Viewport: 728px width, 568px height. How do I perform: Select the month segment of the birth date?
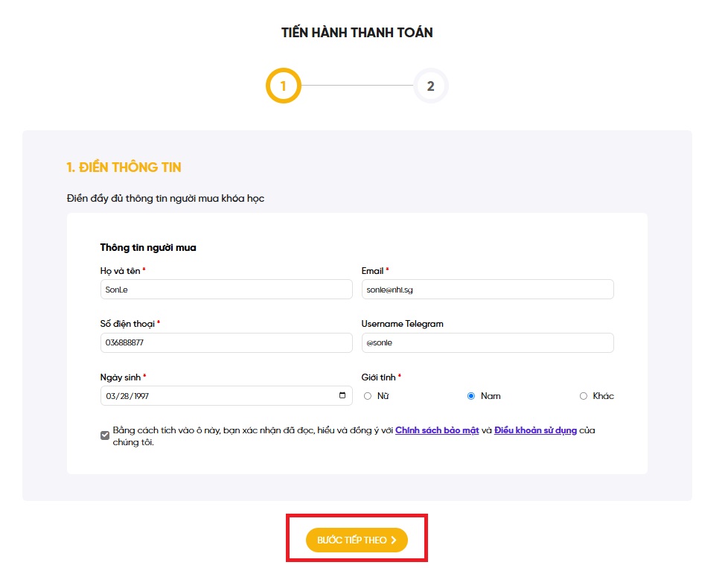[x=111, y=396]
